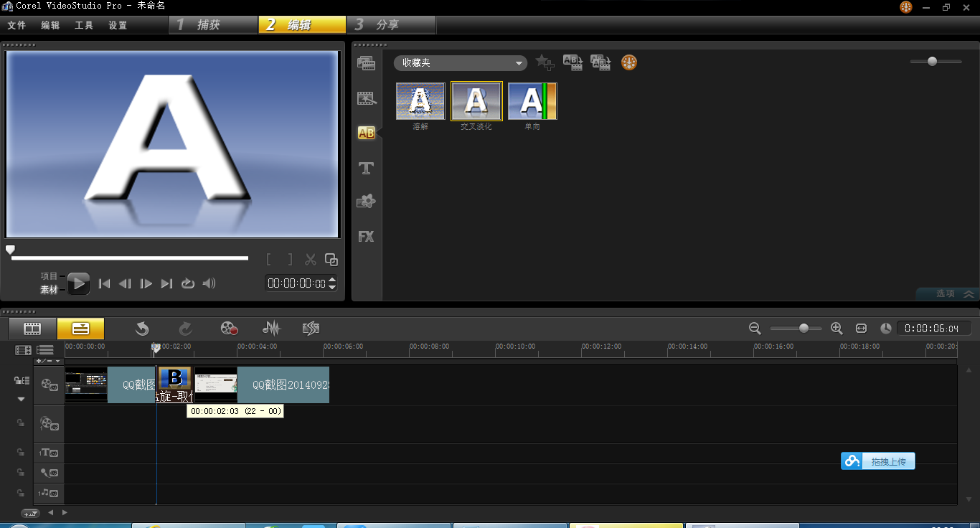Toggle the loop playback button
The height and width of the screenshot is (528, 980).
click(188, 283)
